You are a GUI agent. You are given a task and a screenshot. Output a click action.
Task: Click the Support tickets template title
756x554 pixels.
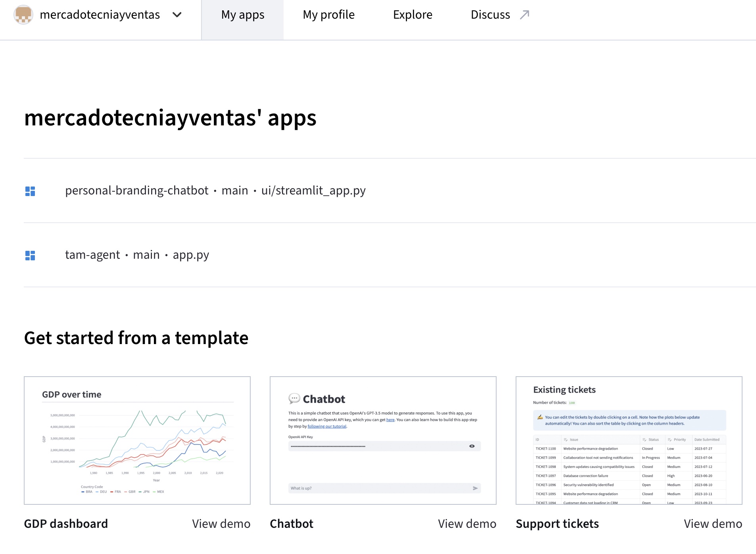click(x=557, y=524)
